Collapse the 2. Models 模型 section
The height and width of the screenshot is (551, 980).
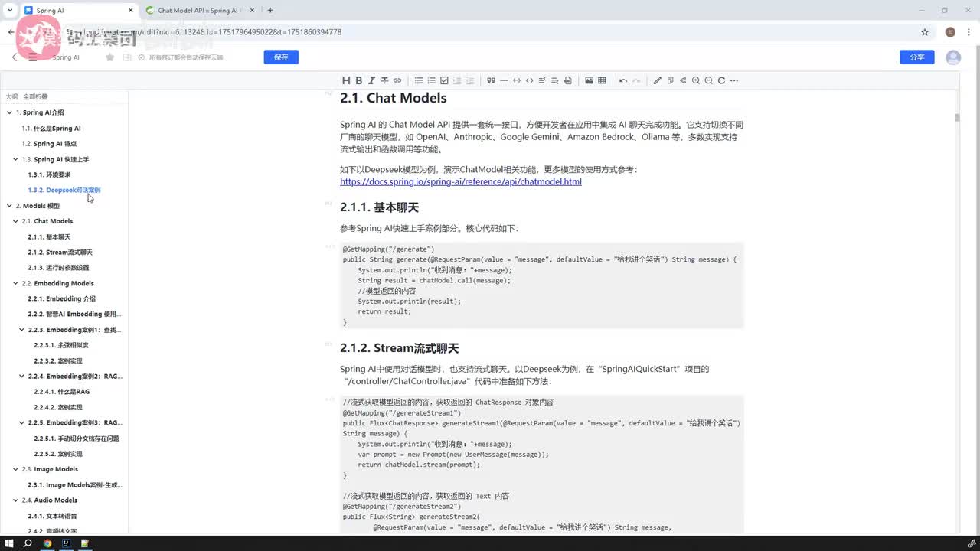[x=9, y=206]
